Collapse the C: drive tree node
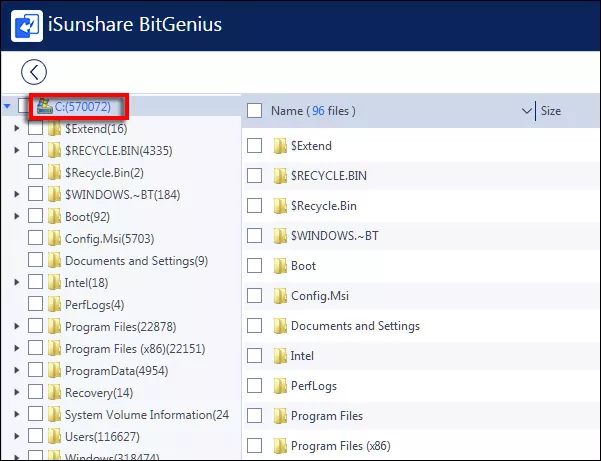Image resolution: width=601 pixels, height=461 pixels. pyautogui.click(x=7, y=106)
